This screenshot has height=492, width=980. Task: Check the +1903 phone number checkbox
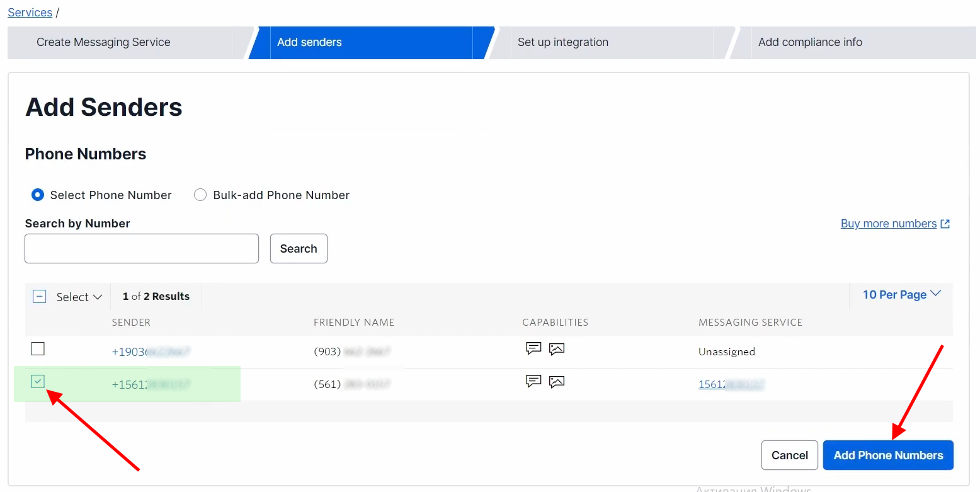point(38,348)
